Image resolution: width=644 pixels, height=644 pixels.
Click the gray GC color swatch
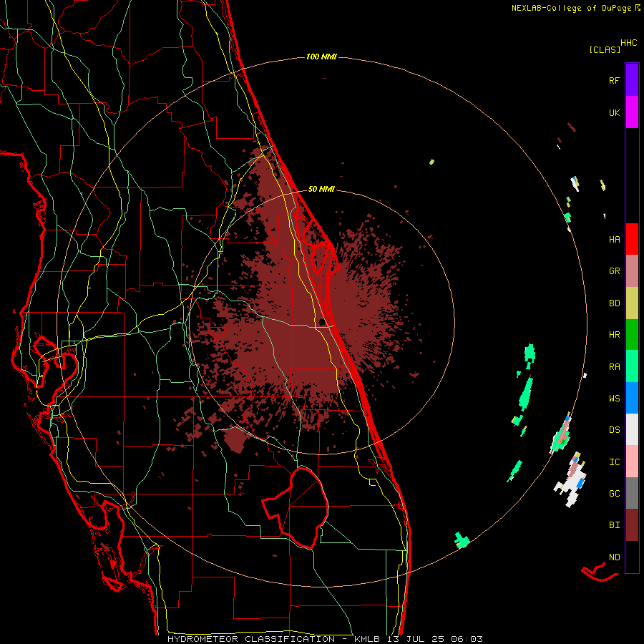tap(632, 493)
